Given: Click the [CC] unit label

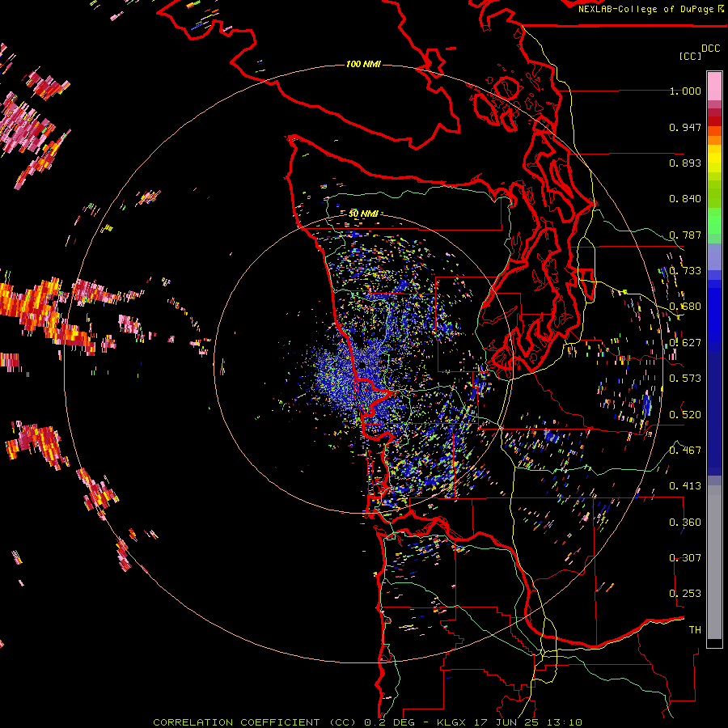Looking at the screenshot, I should click(691, 56).
